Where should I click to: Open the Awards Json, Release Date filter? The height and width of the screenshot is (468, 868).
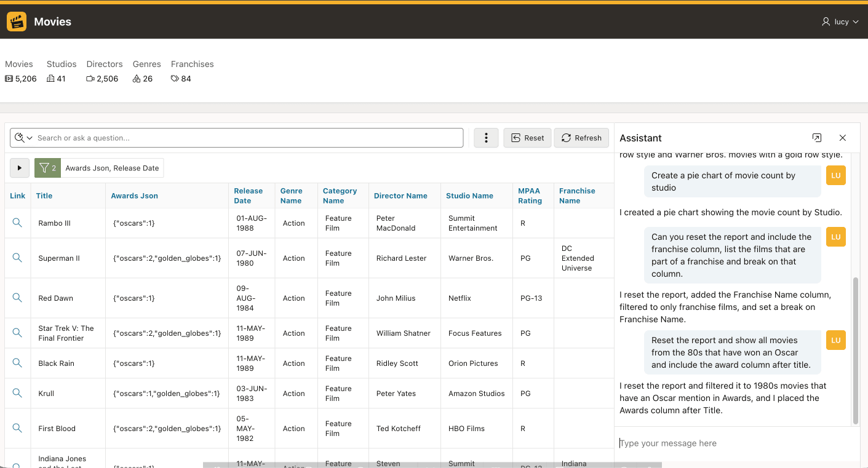[x=112, y=168]
